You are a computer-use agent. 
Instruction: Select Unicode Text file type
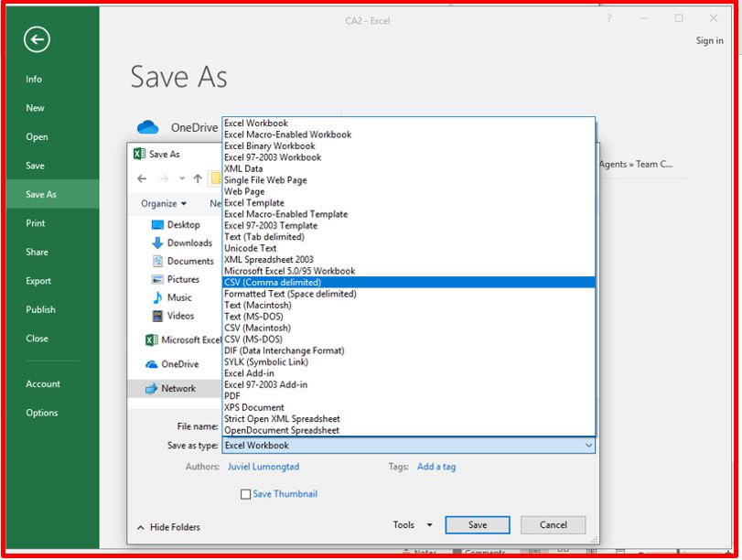tap(409, 248)
